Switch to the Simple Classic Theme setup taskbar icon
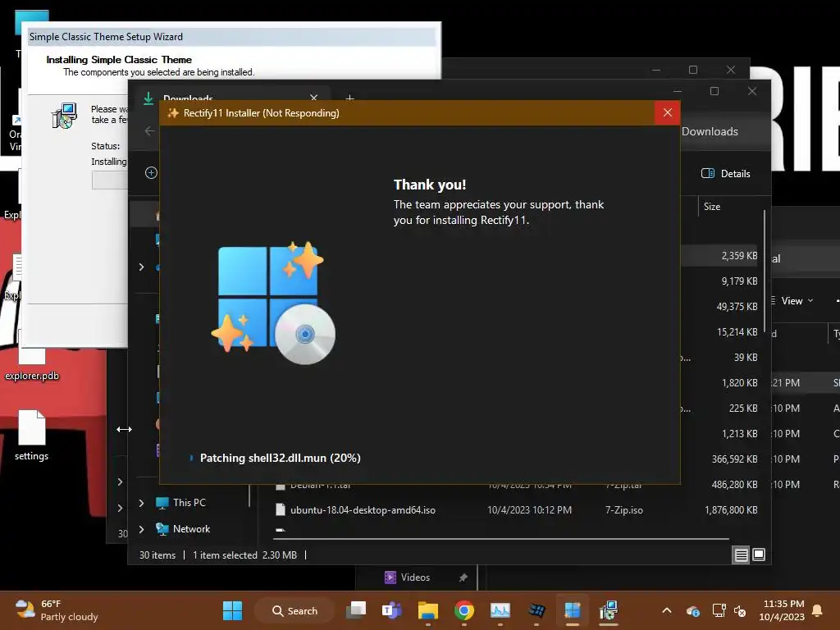The image size is (840, 630). (608, 610)
